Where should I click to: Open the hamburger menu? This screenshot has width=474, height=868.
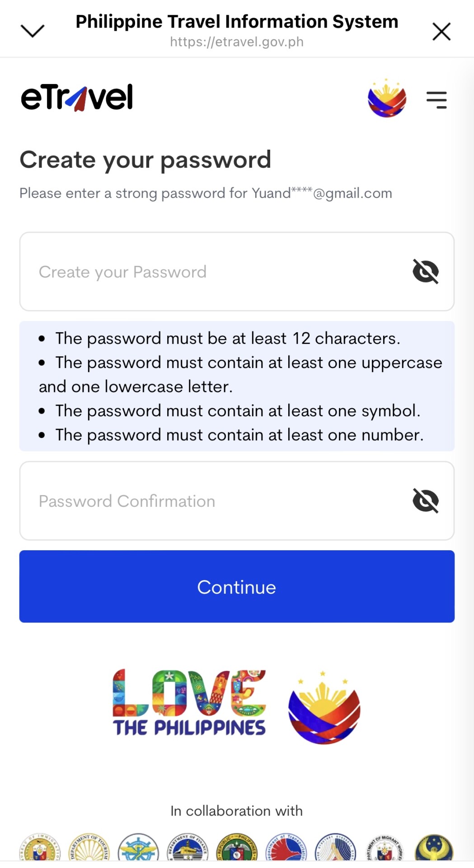[x=436, y=99]
